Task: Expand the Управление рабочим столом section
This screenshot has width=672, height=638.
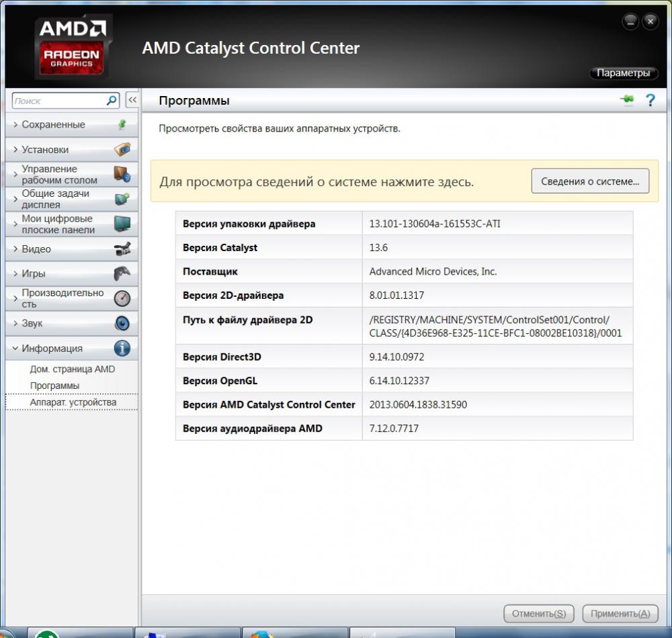Action: [60, 175]
